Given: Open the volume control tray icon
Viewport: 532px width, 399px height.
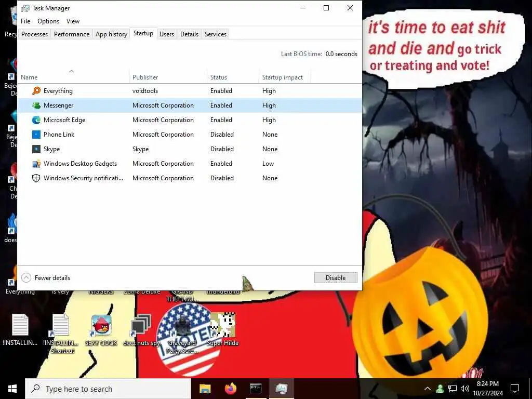Looking at the screenshot, I should pyautogui.click(x=465, y=389).
